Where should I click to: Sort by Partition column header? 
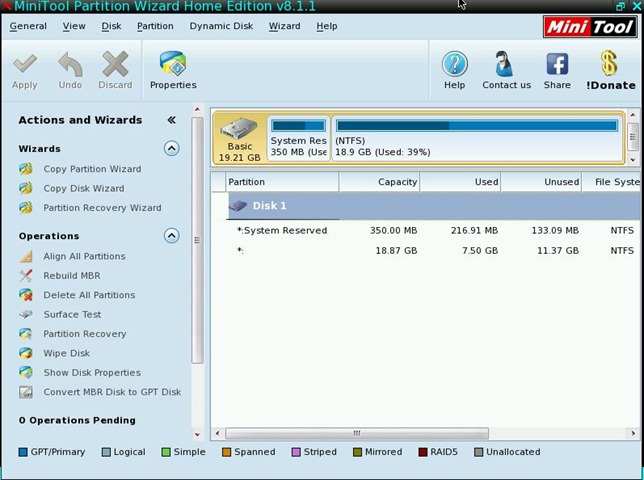(x=282, y=182)
